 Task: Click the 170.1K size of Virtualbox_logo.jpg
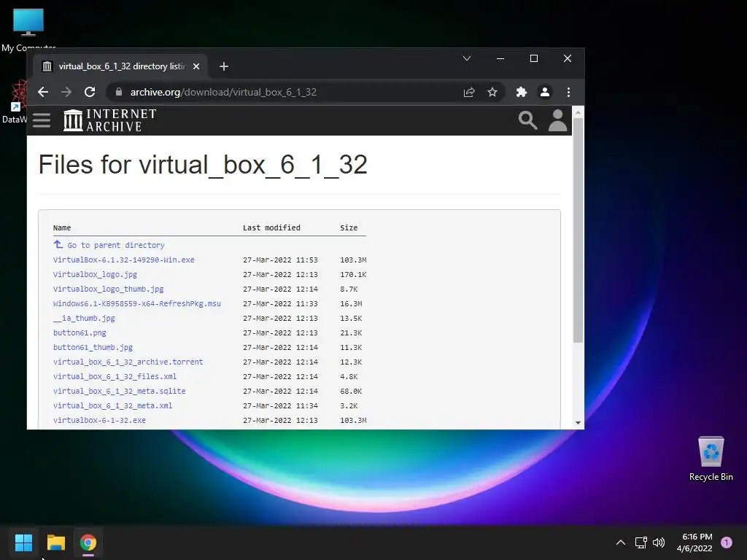(x=353, y=275)
